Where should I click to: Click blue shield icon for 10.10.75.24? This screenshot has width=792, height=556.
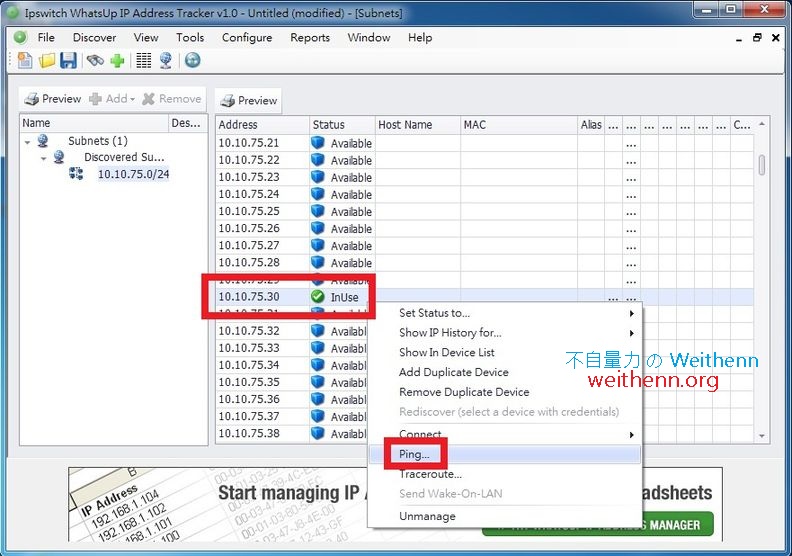click(317, 194)
